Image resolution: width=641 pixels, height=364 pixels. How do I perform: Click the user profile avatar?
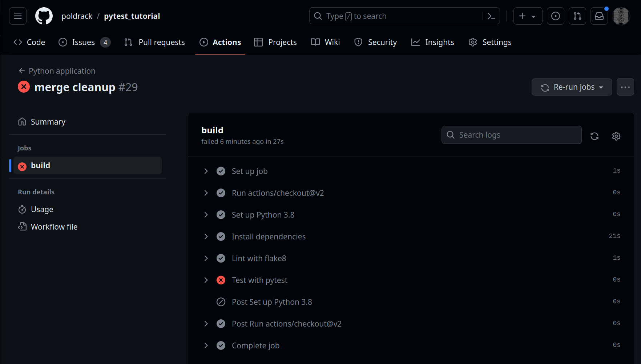pos(621,16)
